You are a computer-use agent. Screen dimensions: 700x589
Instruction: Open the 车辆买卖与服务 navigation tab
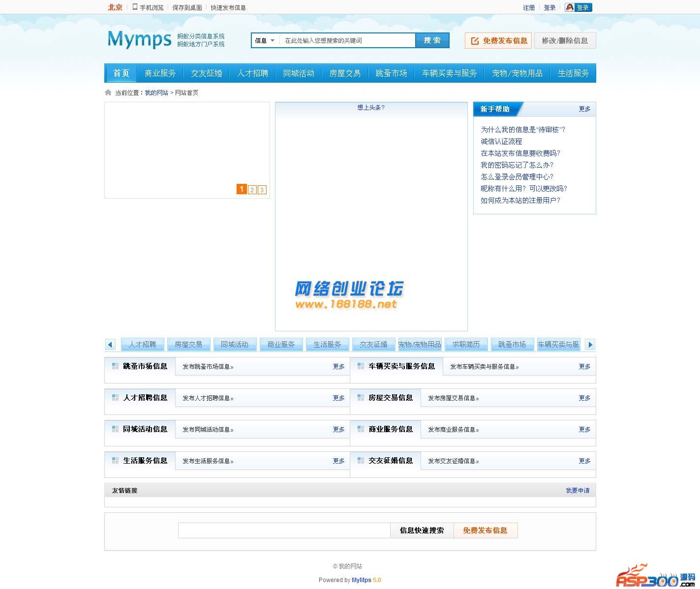click(x=450, y=73)
